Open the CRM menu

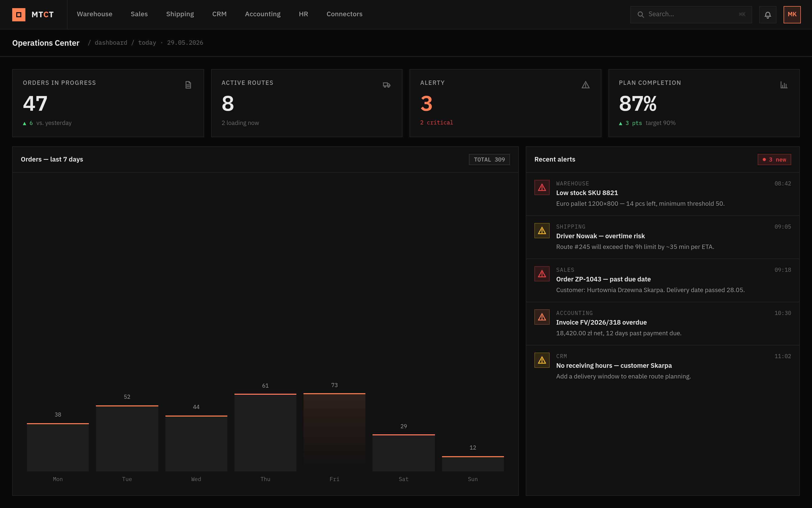219,14
